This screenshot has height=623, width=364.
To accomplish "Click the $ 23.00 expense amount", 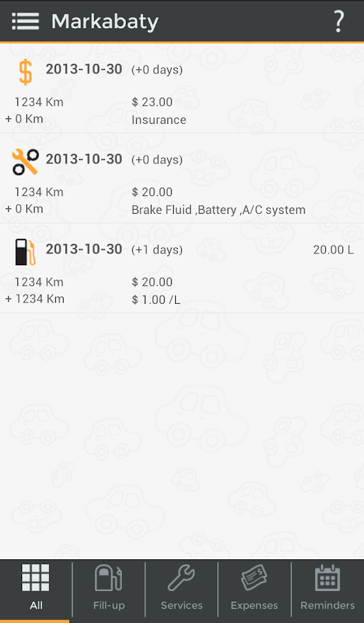I will coord(152,102).
